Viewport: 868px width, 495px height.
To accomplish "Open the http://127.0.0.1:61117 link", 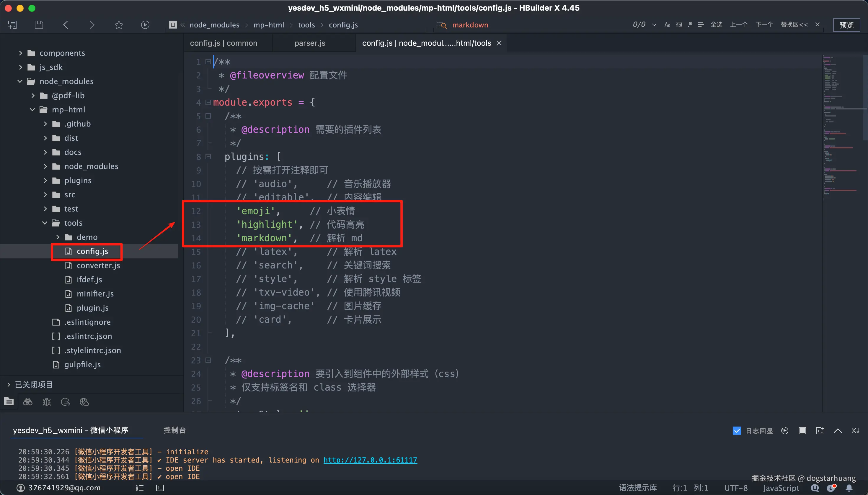I will coord(370,460).
